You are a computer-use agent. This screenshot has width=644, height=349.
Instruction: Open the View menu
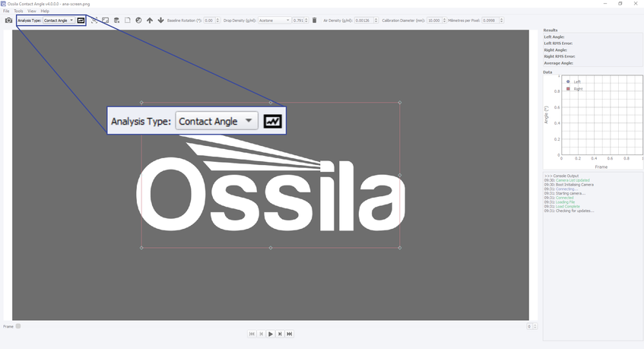pyautogui.click(x=32, y=11)
